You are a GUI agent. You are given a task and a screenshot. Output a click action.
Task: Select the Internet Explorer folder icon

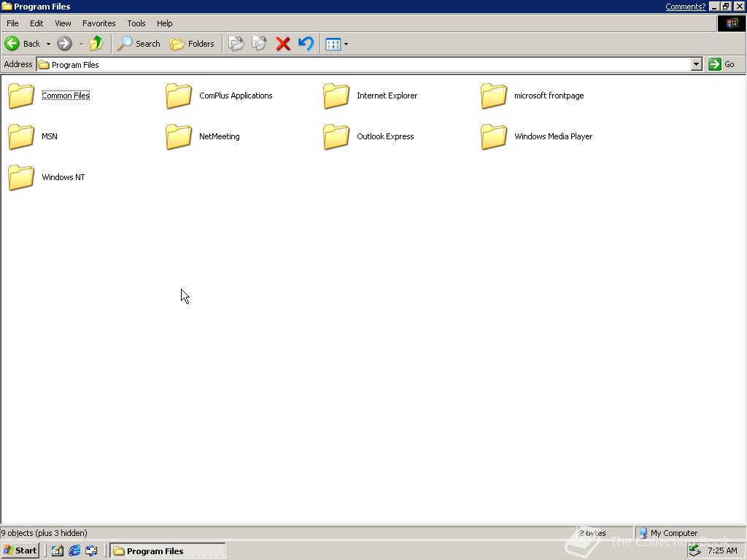(x=336, y=96)
